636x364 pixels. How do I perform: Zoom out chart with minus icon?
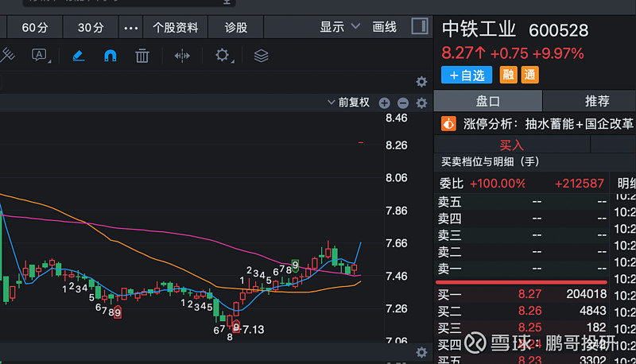[402, 103]
